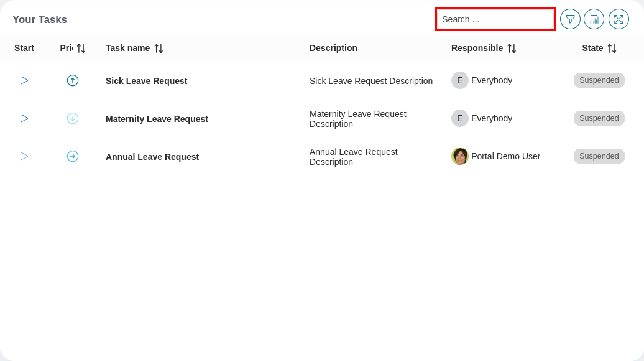
Task: Click the Annual Leave Request Description cell
Action: click(x=354, y=157)
